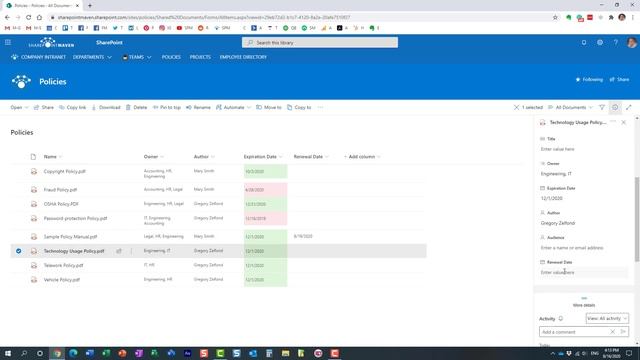This screenshot has width=640, height=360.
Task: Open Copyright Policy.pdf
Action: click(x=64, y=171)
